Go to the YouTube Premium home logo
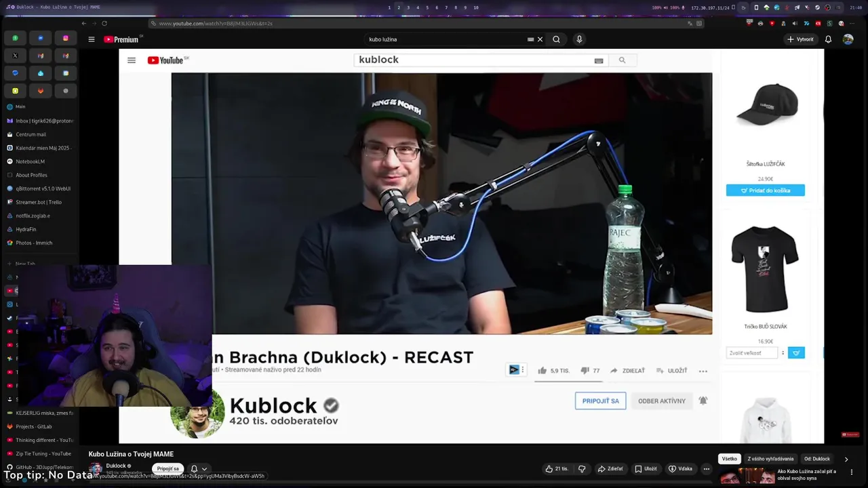Viewport: 868px width, 488px height. pyautogui.click(x=121, y=39)
